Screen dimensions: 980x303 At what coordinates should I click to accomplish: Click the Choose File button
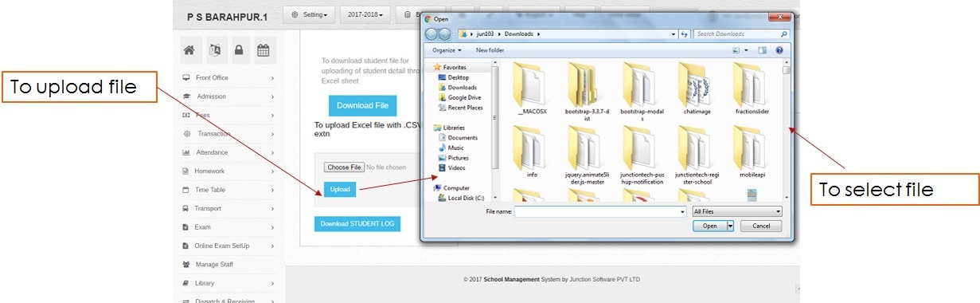pyautogui.click(x=345, y=167)
